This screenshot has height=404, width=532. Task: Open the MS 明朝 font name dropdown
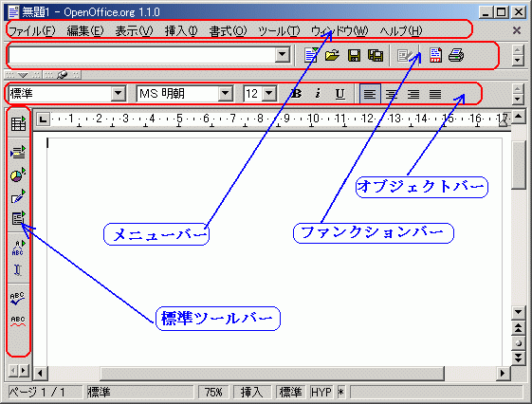tap(225, 93)
